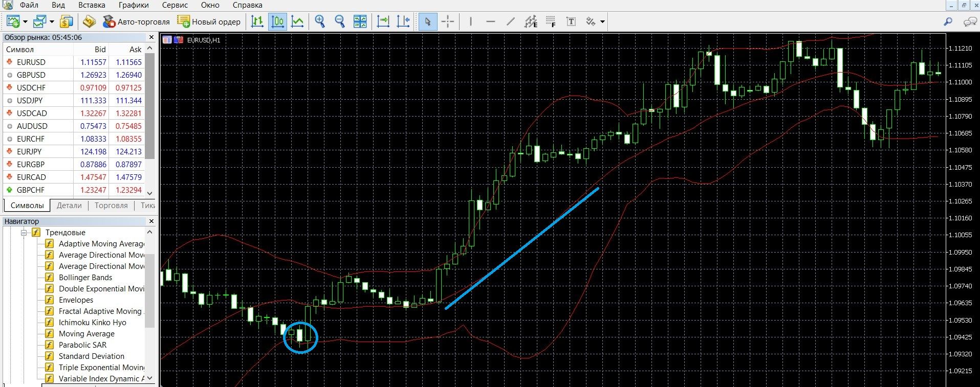Switch chart to line chart
Screen dimensions: 980x387
click(297, 21)
